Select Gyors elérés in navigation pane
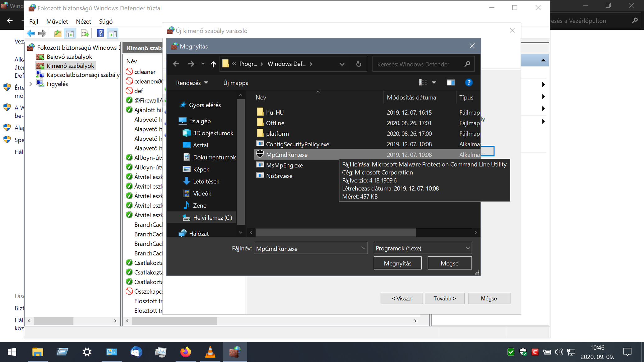This screenshot has width=644, height=362. 205,105
